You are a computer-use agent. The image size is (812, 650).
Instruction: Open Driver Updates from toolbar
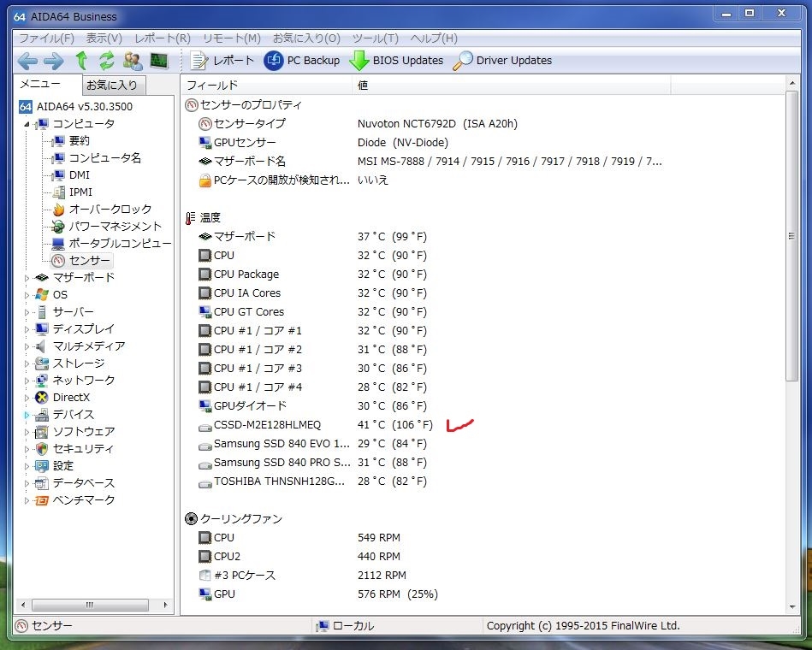click(x=502, y=61)
